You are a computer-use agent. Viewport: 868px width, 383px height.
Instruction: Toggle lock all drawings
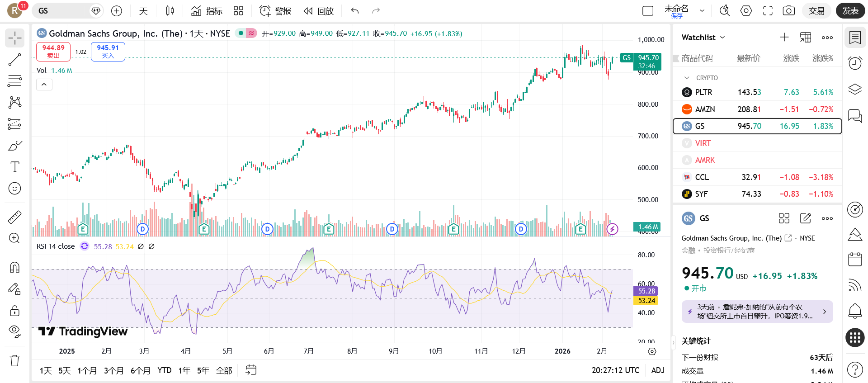(x=15, y=311)
